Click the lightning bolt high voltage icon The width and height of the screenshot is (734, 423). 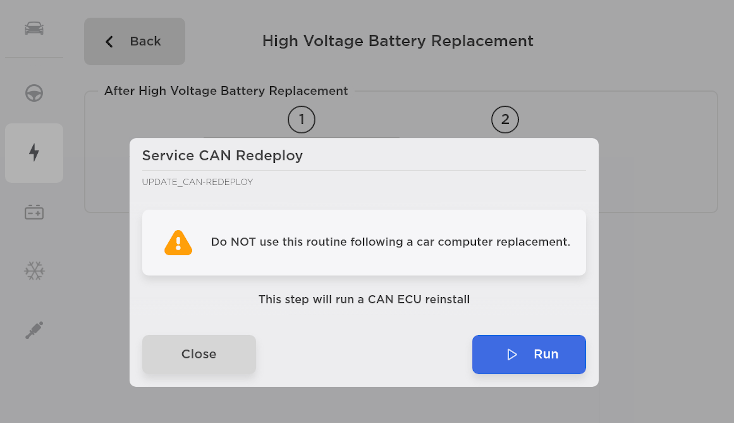pyautogui.click(x=34, y=152)
